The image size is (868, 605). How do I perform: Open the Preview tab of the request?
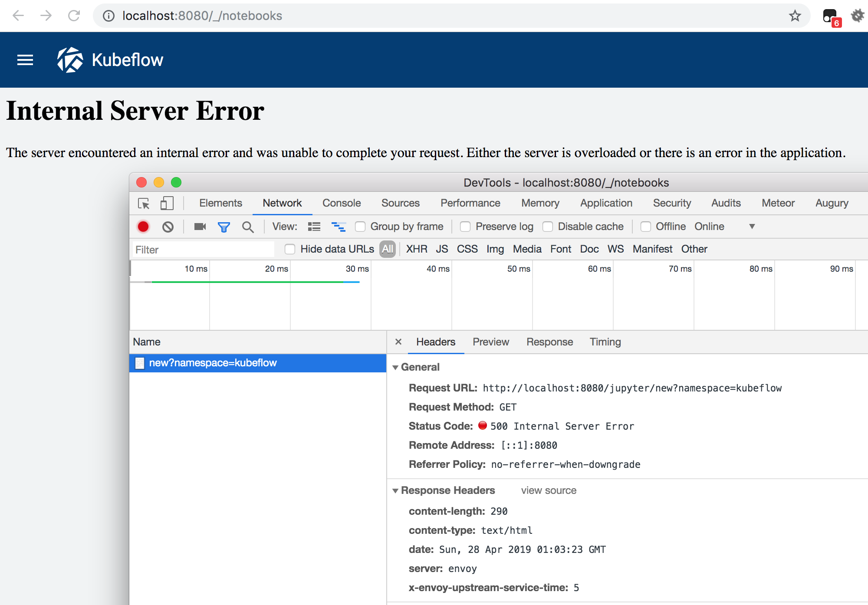click(491, 342)
